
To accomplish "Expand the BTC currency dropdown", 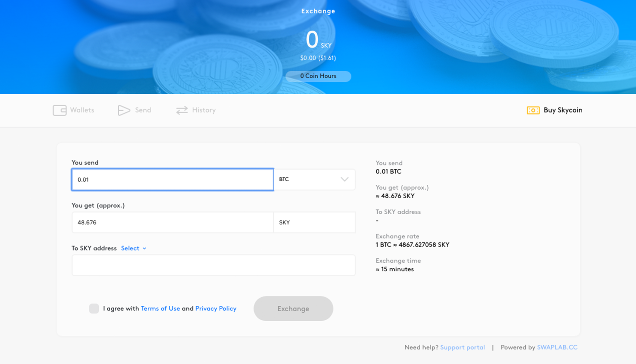I will click(314, 179).
